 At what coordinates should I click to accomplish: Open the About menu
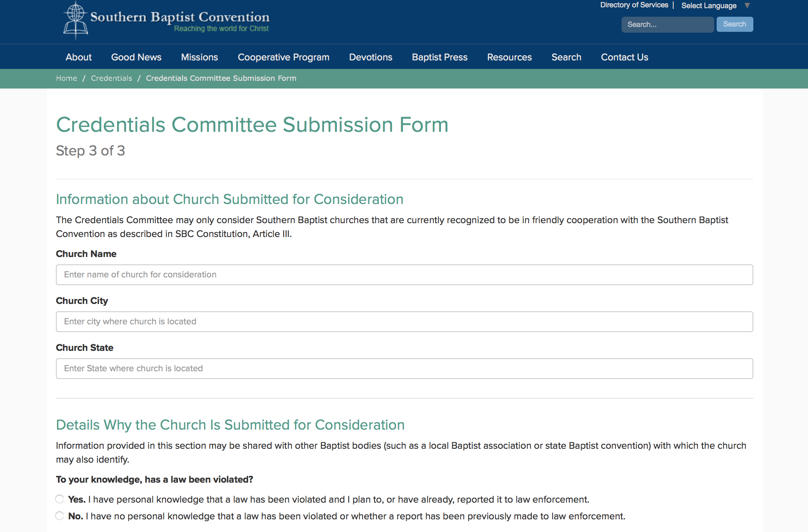78,57
